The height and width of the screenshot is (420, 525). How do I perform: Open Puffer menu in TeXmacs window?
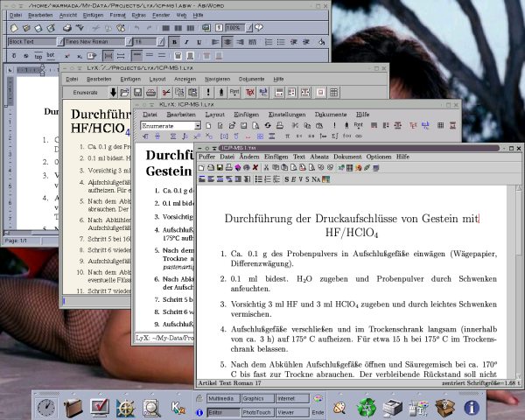(206, 157)
